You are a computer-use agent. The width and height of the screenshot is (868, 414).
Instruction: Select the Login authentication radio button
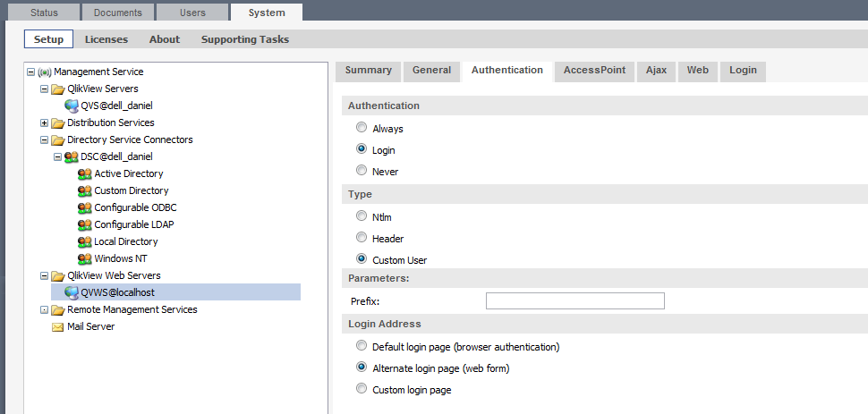pyautogui.click(x=362, y=149)
